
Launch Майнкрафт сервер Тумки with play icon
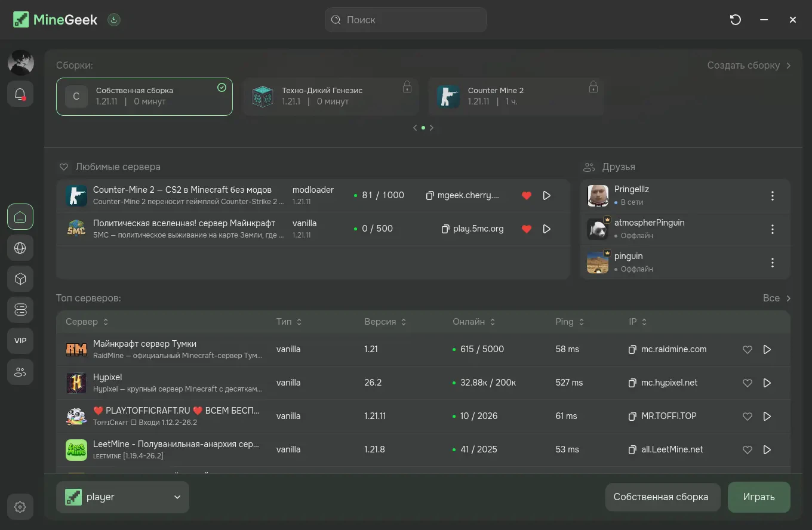767,349
